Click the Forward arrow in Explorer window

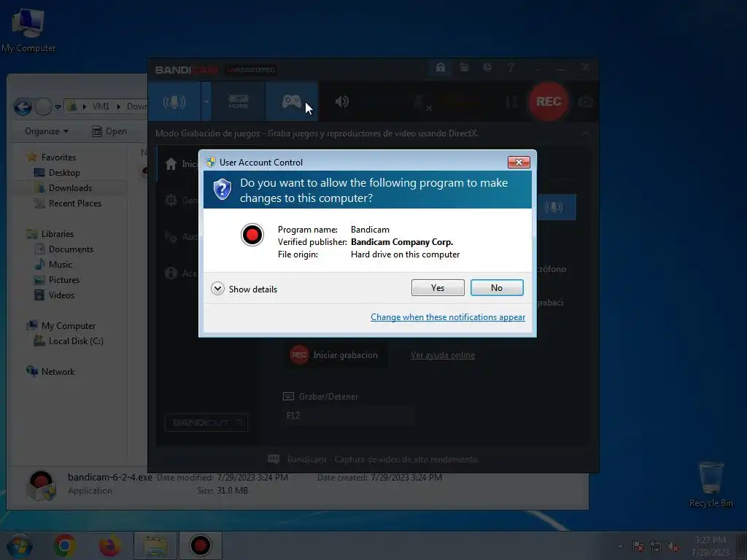tap(43, 106)
